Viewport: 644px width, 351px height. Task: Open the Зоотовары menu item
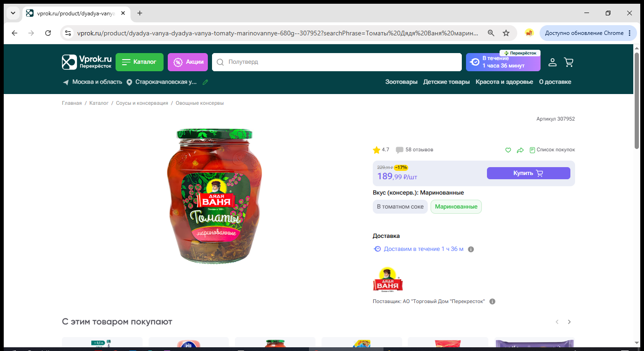[x=401, y=82]
